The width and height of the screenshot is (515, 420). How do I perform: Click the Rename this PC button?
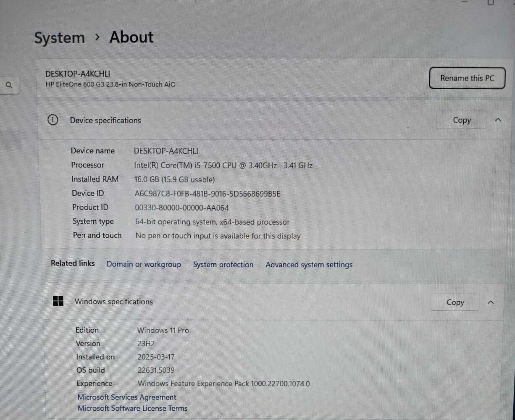tap(467, 78)
